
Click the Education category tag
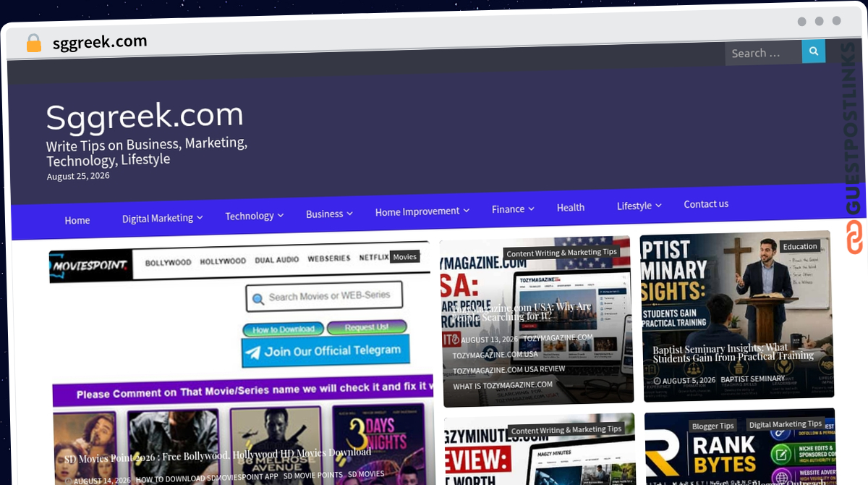800,246
